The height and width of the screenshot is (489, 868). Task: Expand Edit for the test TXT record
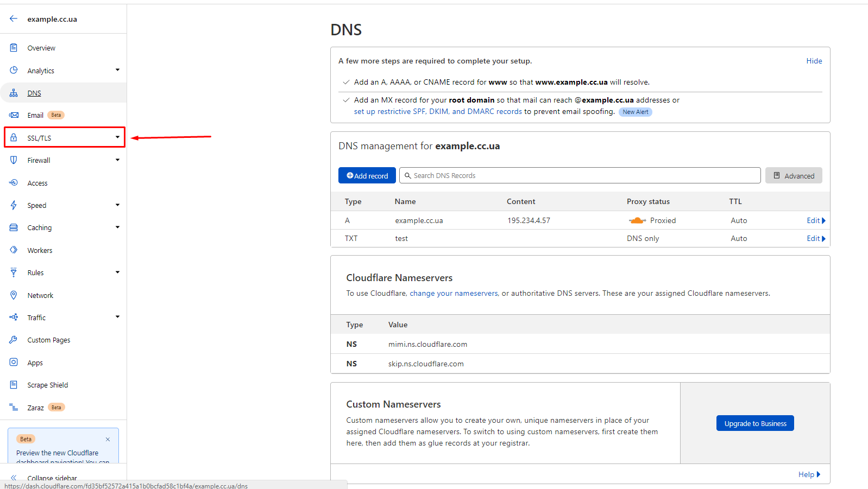pos(816,238)
